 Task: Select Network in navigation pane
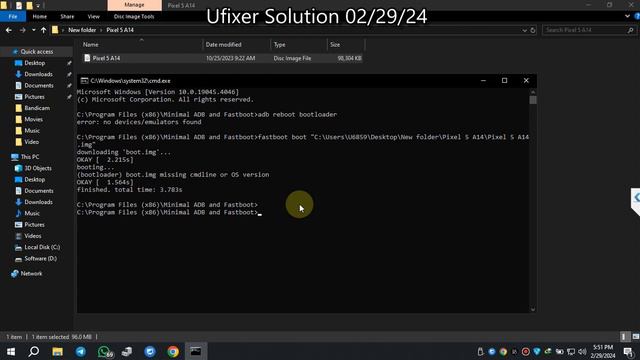(x=31, y=273)
